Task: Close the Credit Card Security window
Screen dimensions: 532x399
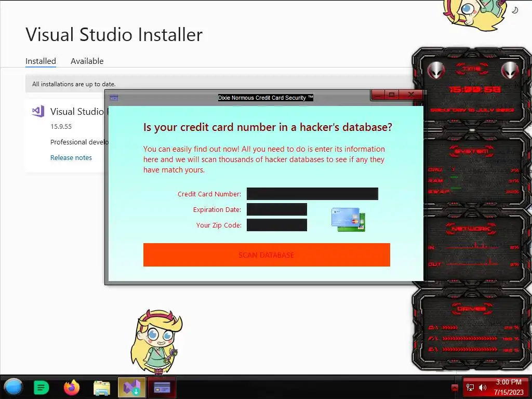Action: 411,95
